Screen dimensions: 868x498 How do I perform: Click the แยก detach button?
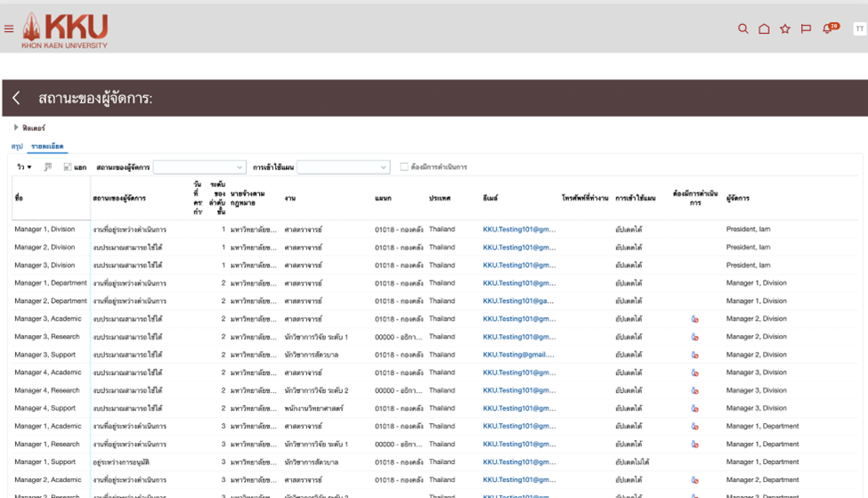pyautogui.click(x=75, y=167)
